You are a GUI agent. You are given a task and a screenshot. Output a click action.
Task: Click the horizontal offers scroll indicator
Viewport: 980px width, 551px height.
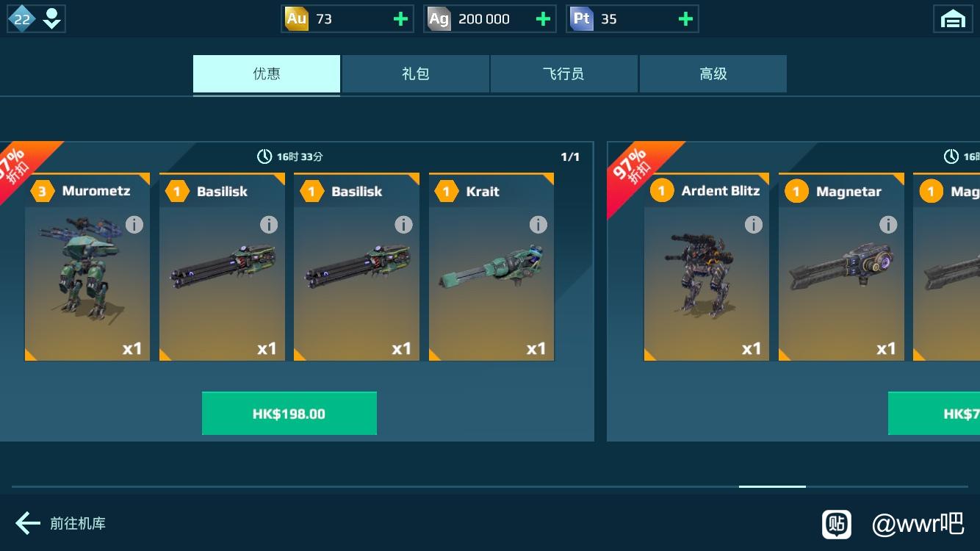click(x=772, y=486)
